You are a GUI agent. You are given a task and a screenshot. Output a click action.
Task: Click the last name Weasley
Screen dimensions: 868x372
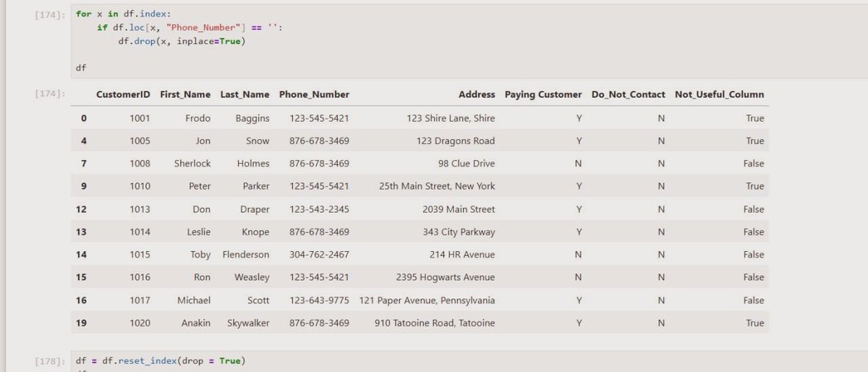(x=252, y=277)
